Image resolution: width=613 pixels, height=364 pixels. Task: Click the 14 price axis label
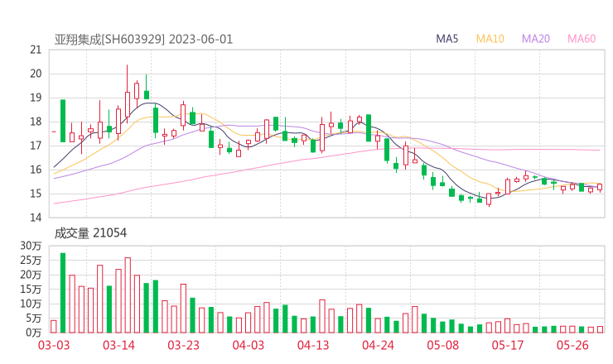point(36,218)
